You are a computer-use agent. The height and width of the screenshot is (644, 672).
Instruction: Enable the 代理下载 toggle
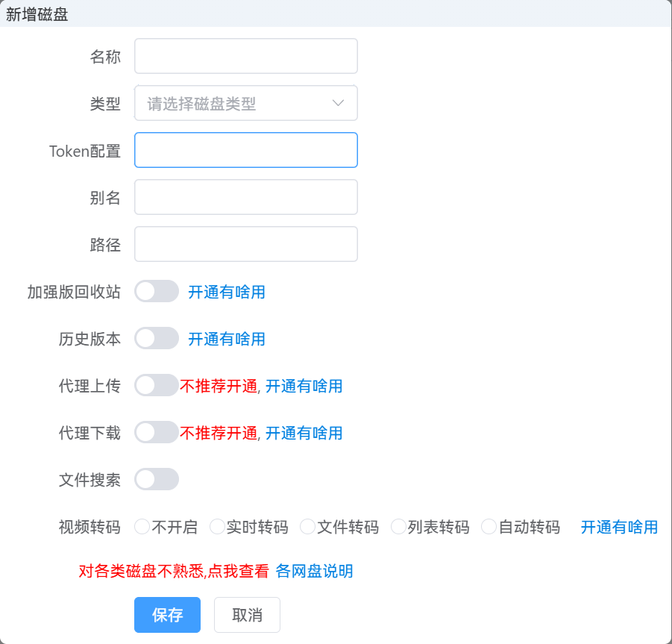(x=156, y=433)
